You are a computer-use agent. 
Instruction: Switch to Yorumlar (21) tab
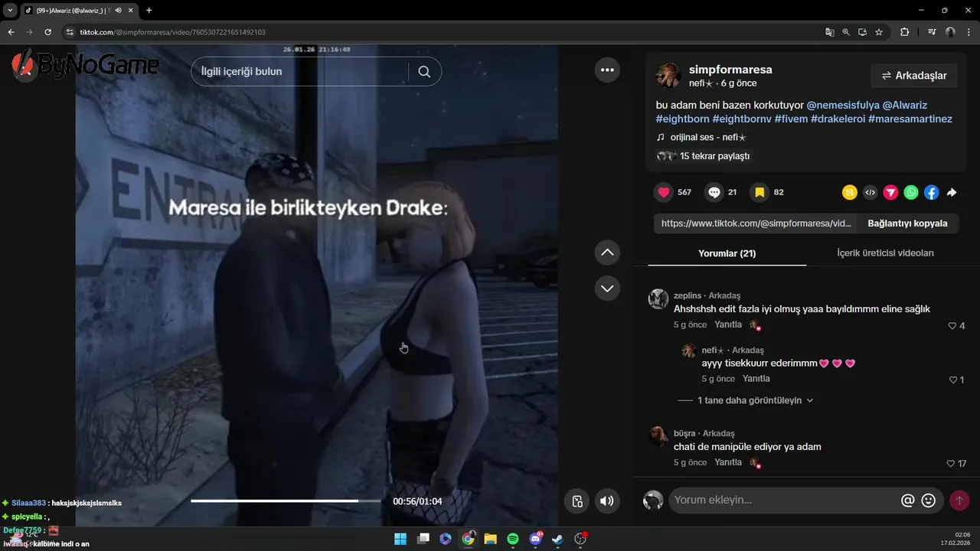[727, 253]
